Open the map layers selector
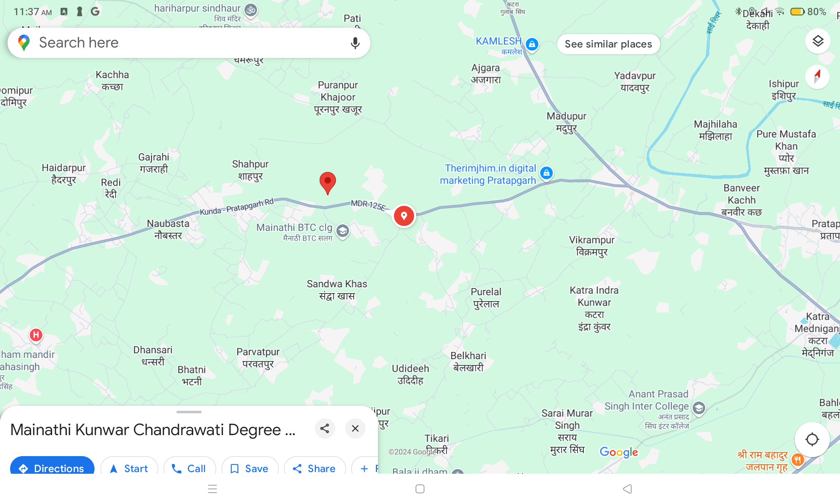This screenshot has width=840, height=504. [x=817, y=41]
